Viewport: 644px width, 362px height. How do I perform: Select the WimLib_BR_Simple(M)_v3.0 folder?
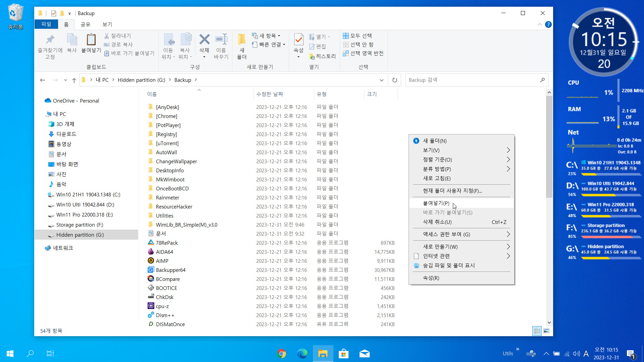coord(272,225)
